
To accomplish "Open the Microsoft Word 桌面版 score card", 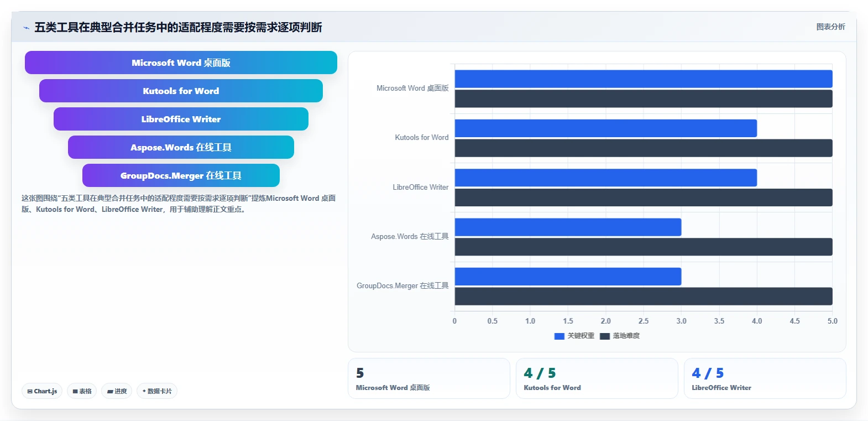I will click(429, 378).
